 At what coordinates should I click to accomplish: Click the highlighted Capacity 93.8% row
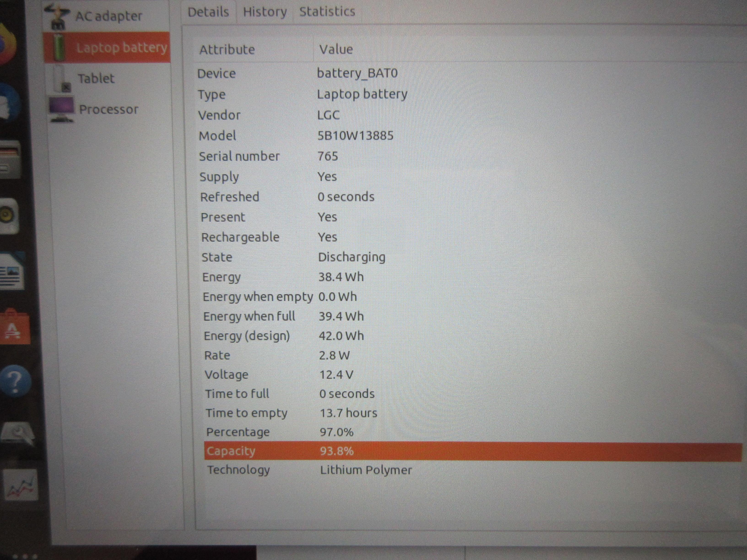(473, 451)
